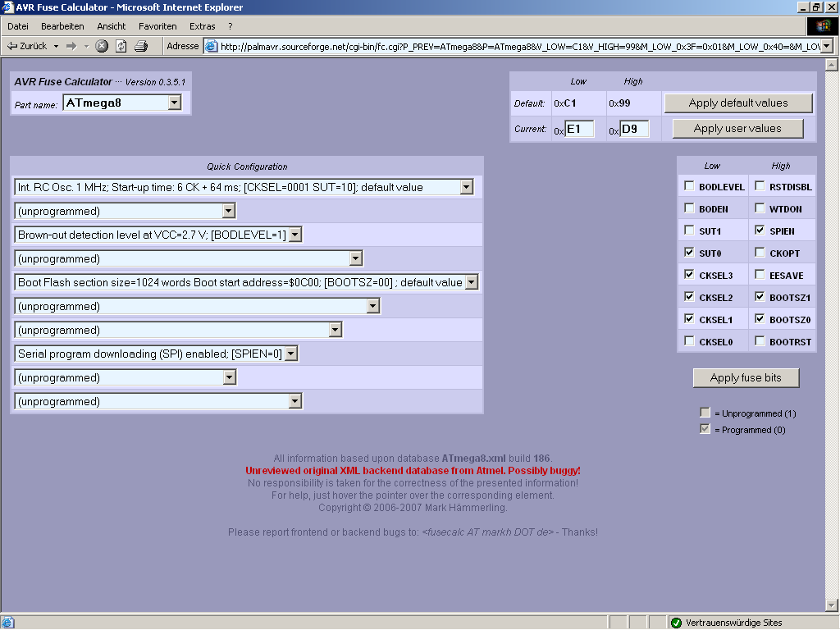The width and height of the screenshot is (840, 630).
Task: Click the Current high fuse D9 field
Action: pyautogui.click(x=634, y=129)
